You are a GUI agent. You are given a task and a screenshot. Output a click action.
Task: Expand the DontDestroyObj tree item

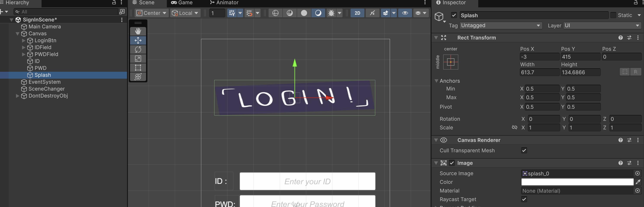(x=18, y=96)
